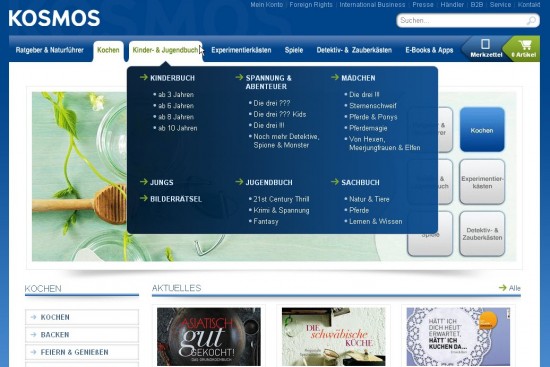Choose Die drei ??? Kids
Viewport: 550px width, 367px height.
tap(280, 114)
